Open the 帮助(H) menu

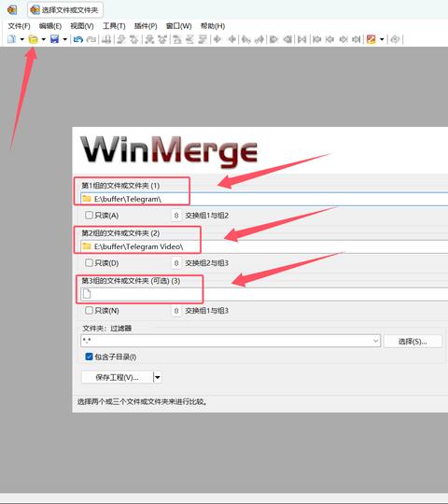(213, 26)
